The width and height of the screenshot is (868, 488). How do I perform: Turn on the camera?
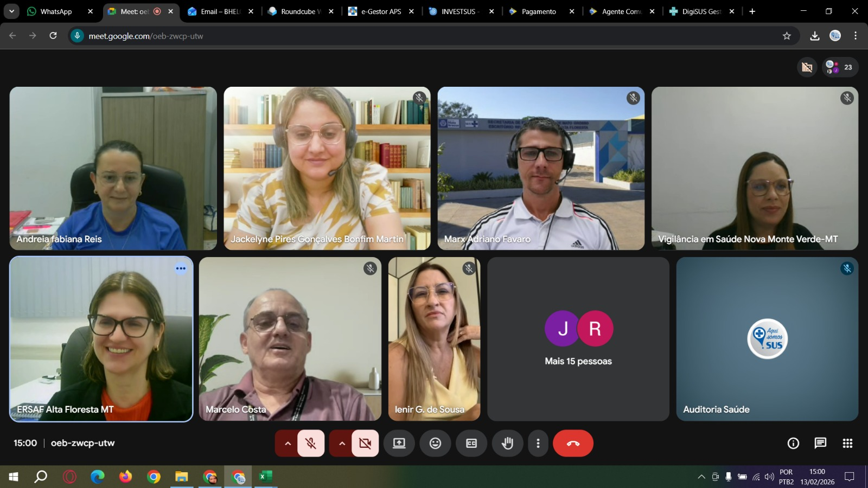(x=365, y=444)
